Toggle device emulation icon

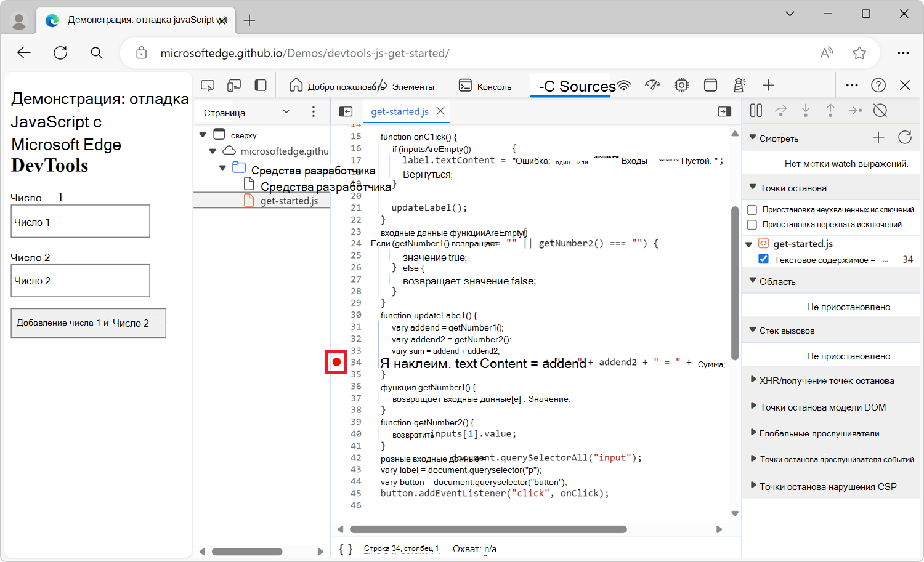[234, 86]
